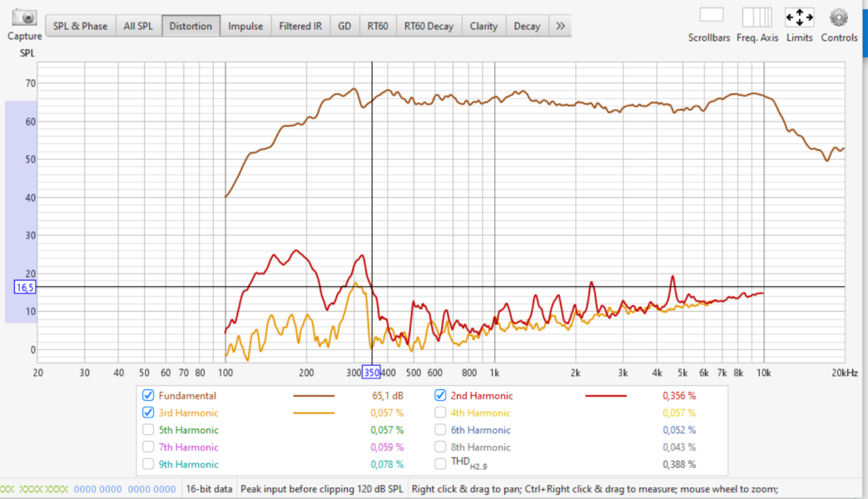Click the 2nd Harmonic red line swatch
The image size is (868, 499).
(606, 396)
